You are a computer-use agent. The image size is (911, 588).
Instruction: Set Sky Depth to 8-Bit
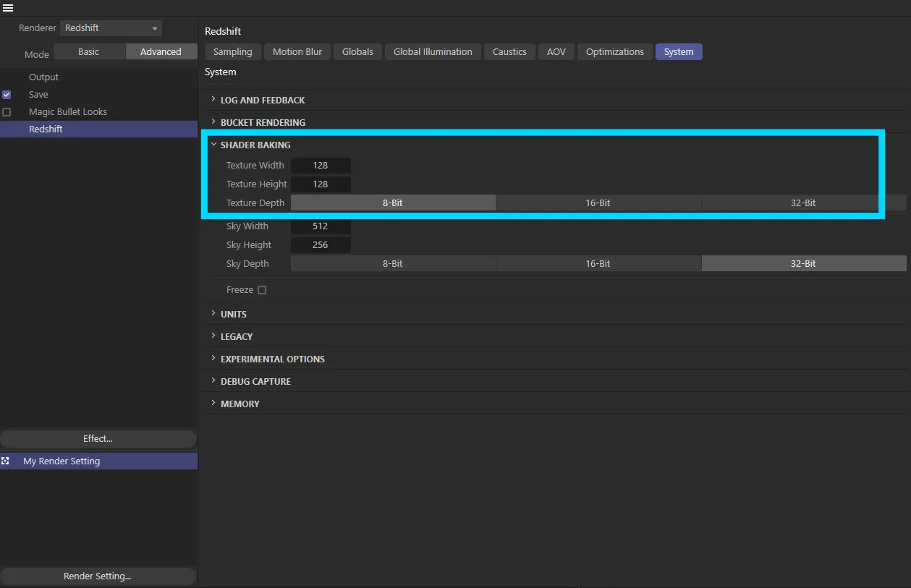[393, 264]
